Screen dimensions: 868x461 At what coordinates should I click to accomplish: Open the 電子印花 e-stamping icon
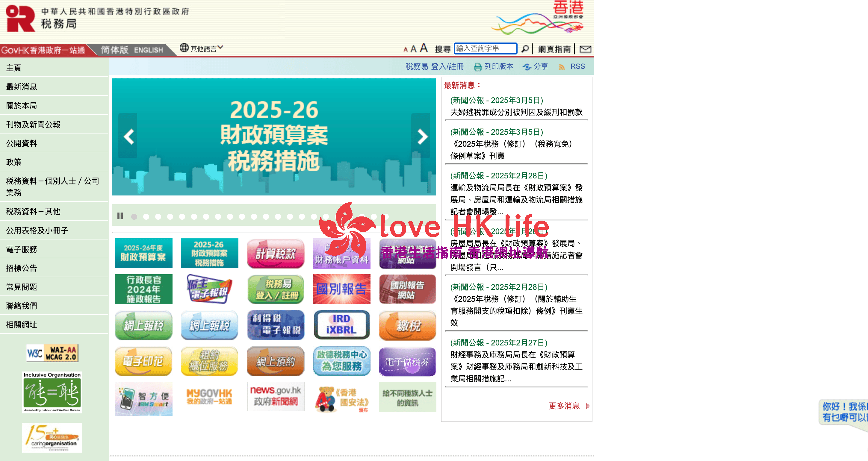(x=143, y=361)
